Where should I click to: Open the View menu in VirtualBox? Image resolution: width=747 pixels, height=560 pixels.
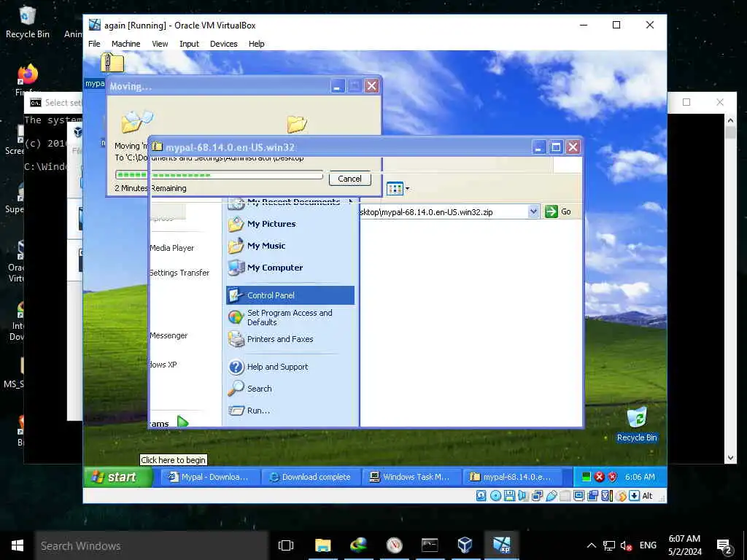click(160, 44)
